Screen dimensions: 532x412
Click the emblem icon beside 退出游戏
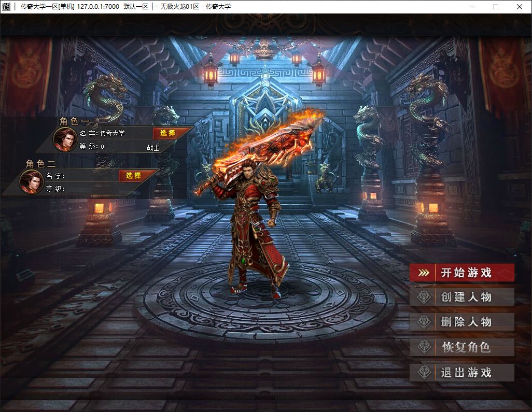pos(424,373)
